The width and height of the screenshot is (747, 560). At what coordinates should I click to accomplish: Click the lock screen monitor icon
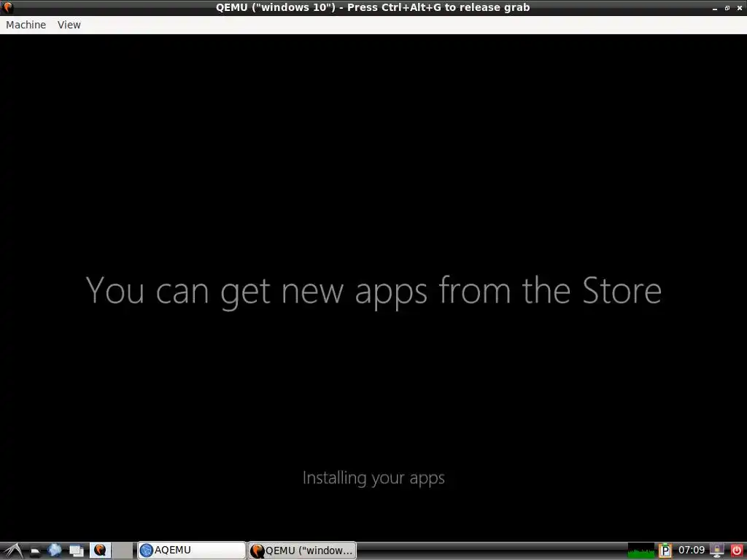click(716, 551)
